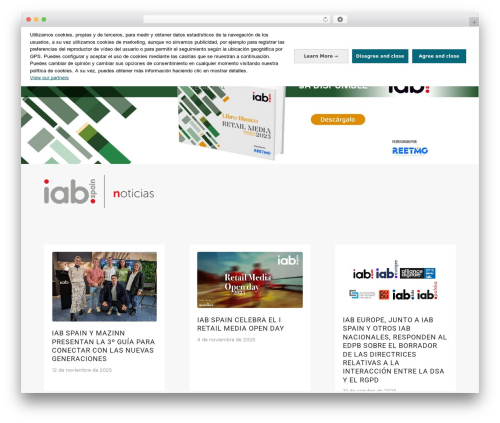
Task: Click the Learn More button
Action: pos(321,56)
